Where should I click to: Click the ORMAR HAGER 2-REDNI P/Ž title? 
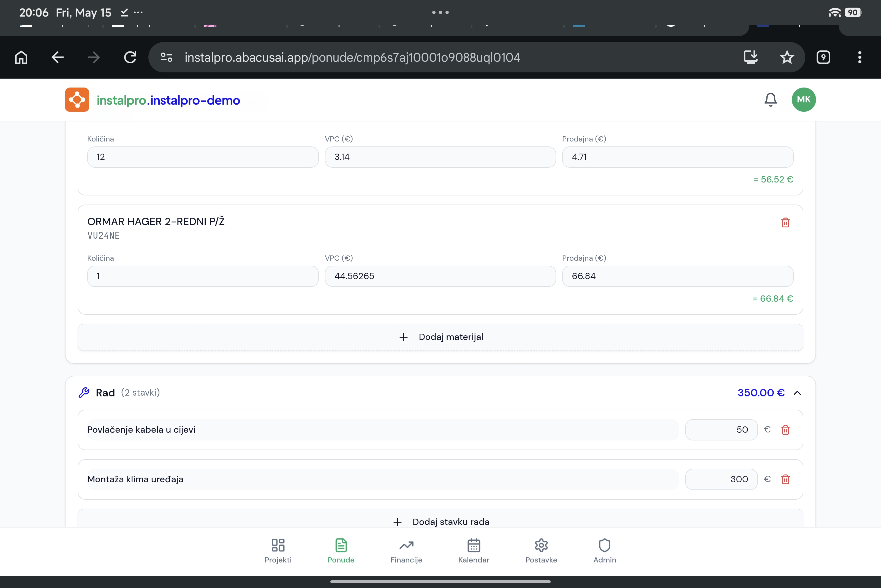tap(156, 222)
